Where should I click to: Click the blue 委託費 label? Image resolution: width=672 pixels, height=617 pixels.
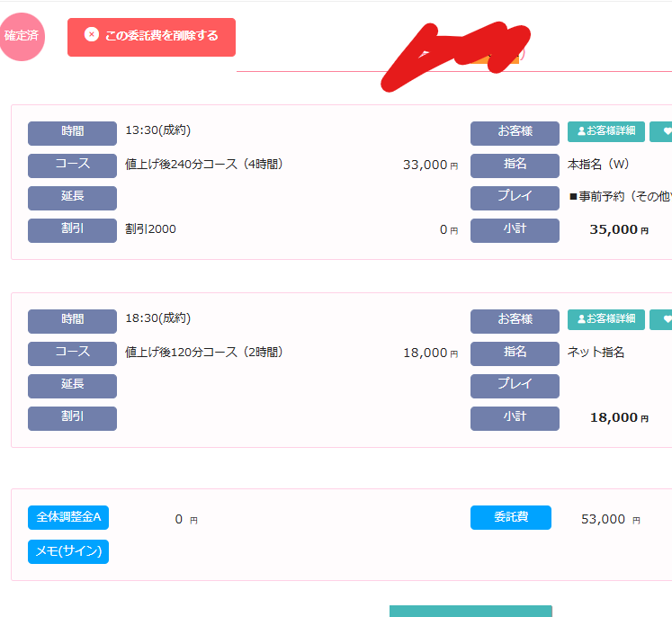point(510,517)
